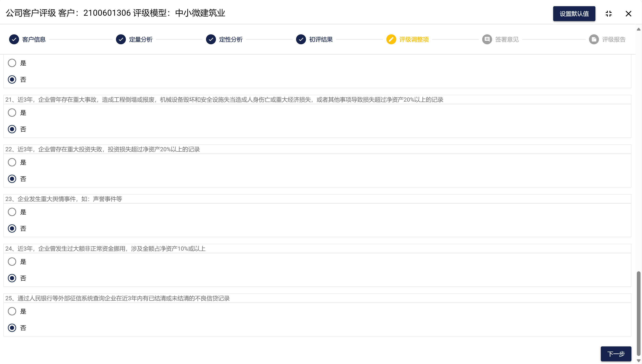Click the 初评结果 step checkmark icon
The image size is (642, 364).
[x=301, y=40]
